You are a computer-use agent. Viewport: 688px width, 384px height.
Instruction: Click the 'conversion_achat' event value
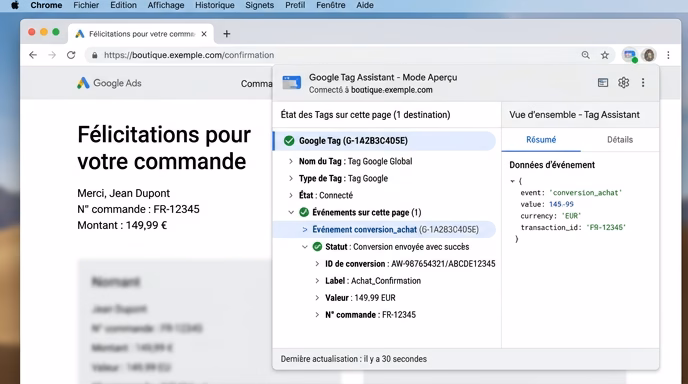[x=585, y=193]
